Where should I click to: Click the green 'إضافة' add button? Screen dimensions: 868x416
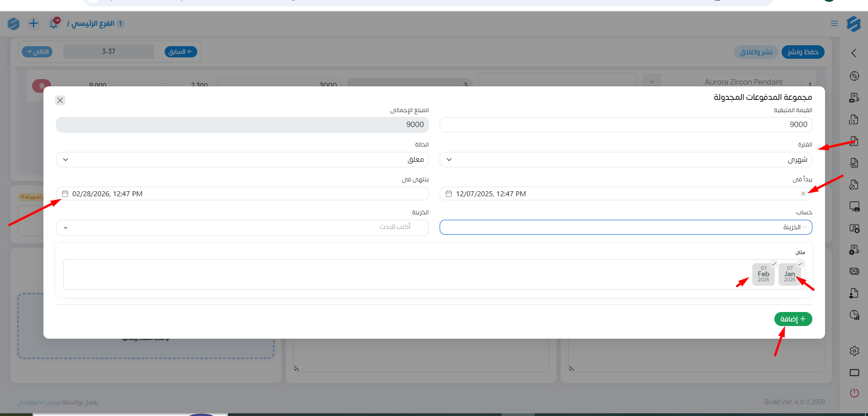tap(793, 319)
